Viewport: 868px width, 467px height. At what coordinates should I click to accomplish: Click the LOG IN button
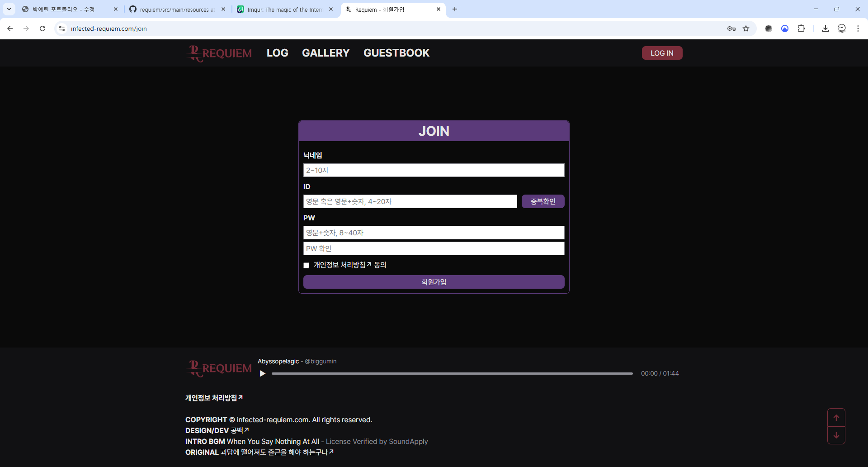click(x=662, y=53)
